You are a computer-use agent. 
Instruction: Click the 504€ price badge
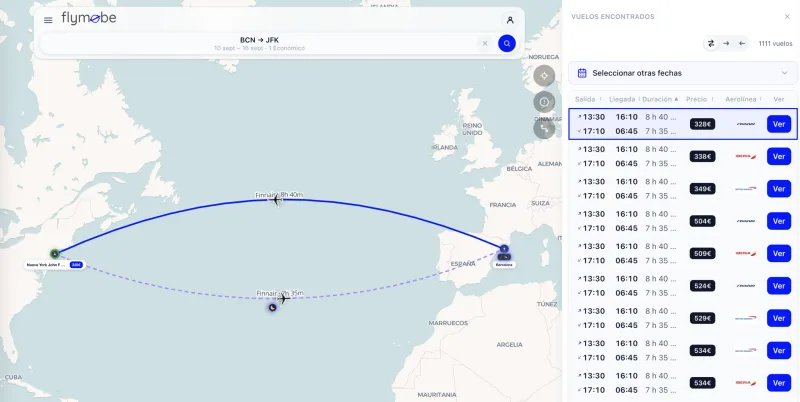click(x=703, y=221)
